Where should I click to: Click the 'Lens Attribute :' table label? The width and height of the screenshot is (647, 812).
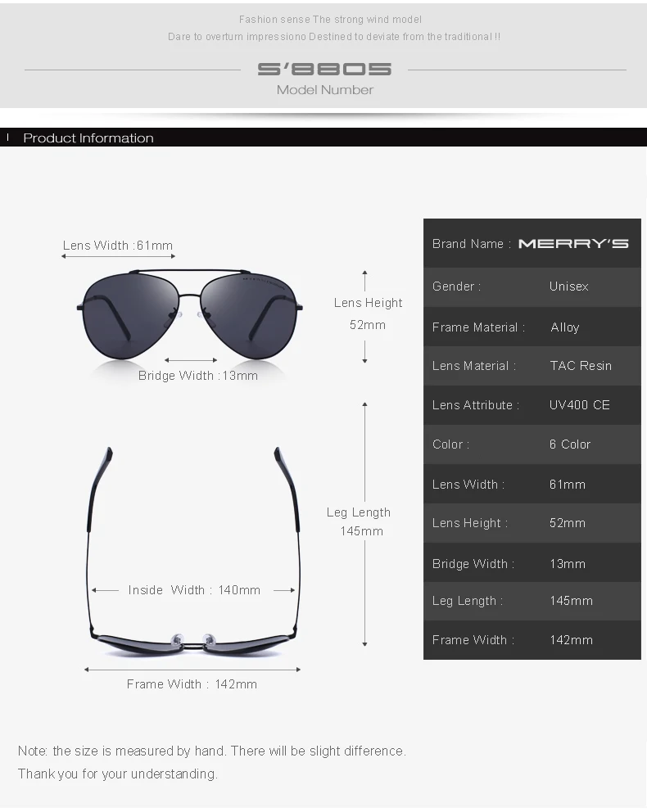pos(476,405)
